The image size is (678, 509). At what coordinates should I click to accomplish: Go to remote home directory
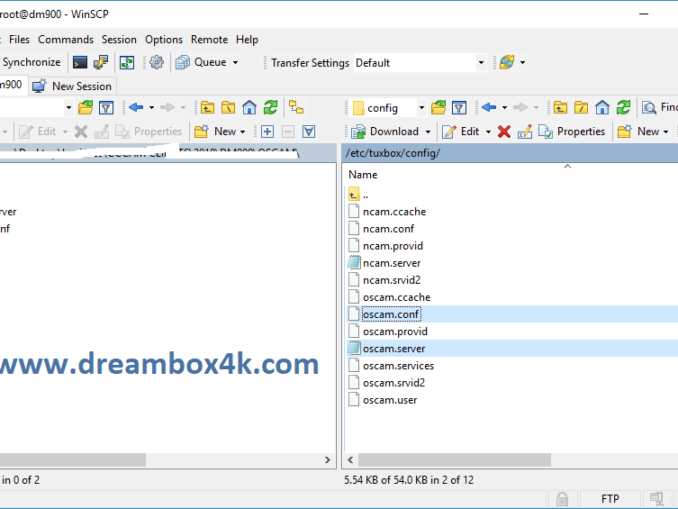coord(602,108)
